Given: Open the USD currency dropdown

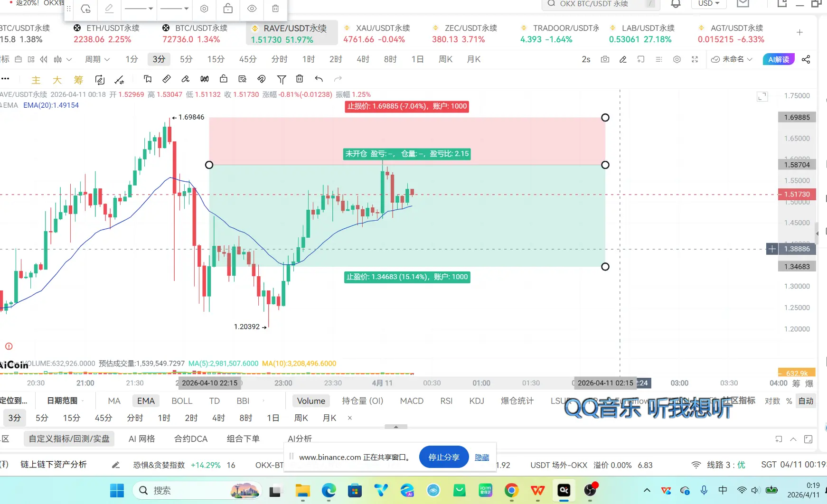Looking at the screenshot, I should pos(709,4).
